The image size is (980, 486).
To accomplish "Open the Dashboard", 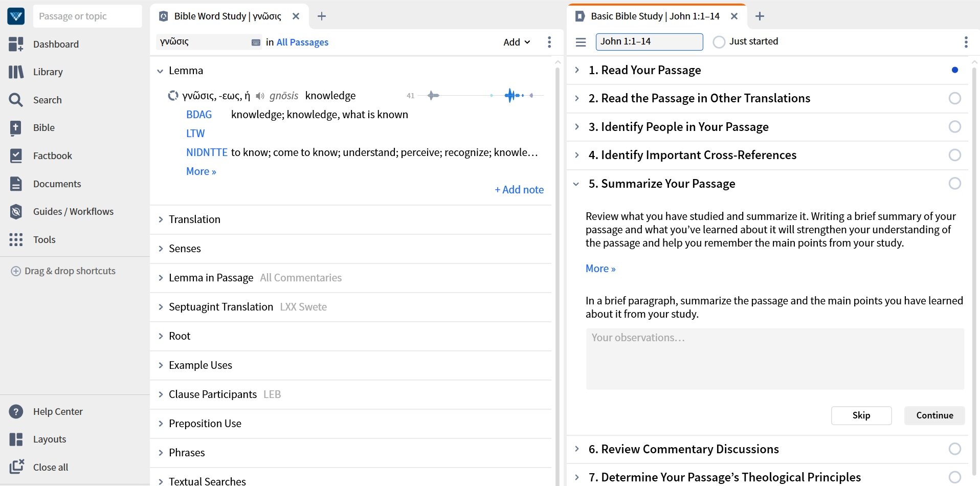I will (x=56, y=44).
